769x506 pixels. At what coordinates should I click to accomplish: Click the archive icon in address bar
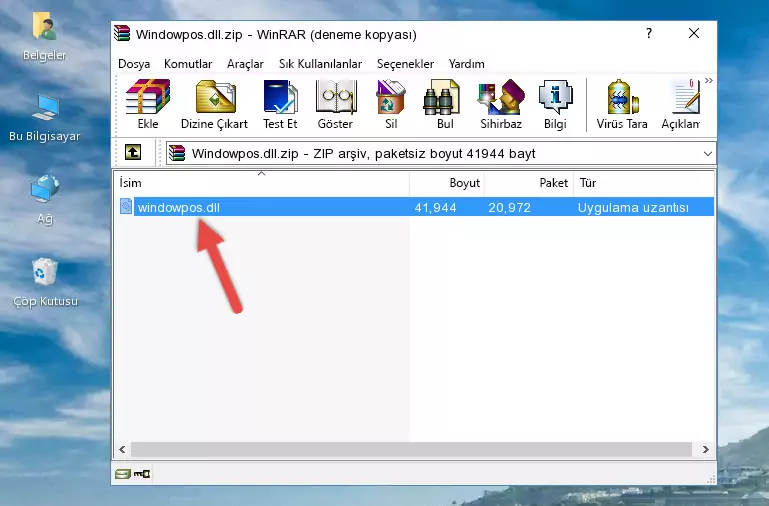point(177,153)
